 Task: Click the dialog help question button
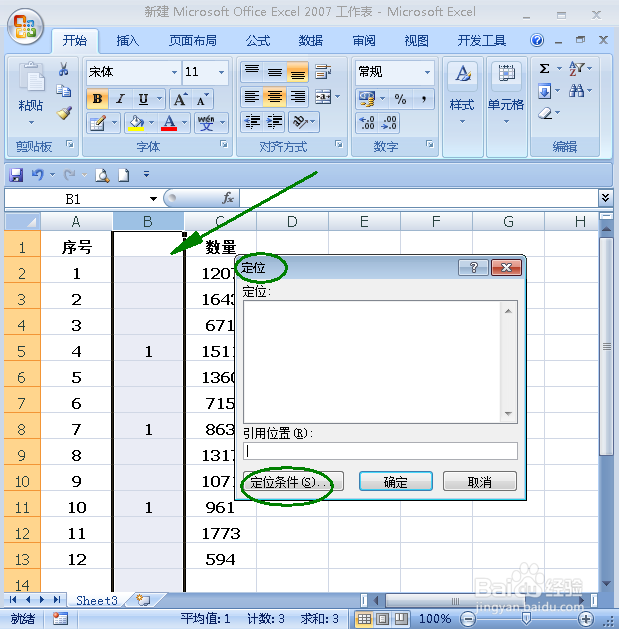(473, 267)
